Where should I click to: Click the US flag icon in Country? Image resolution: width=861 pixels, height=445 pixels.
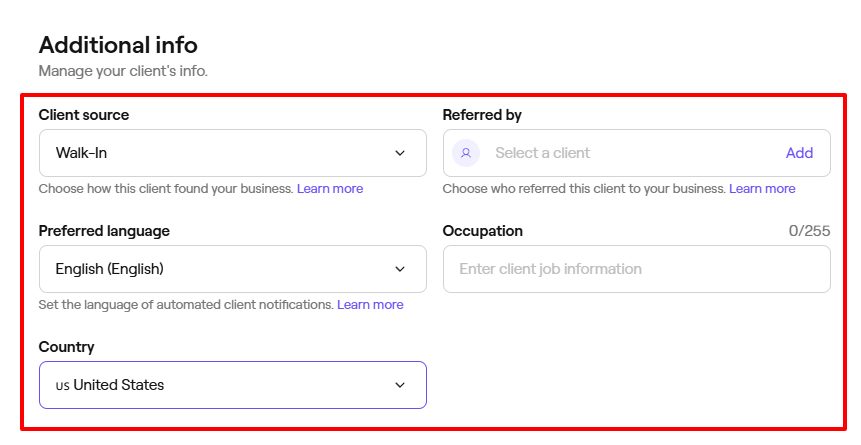point(62,385)
